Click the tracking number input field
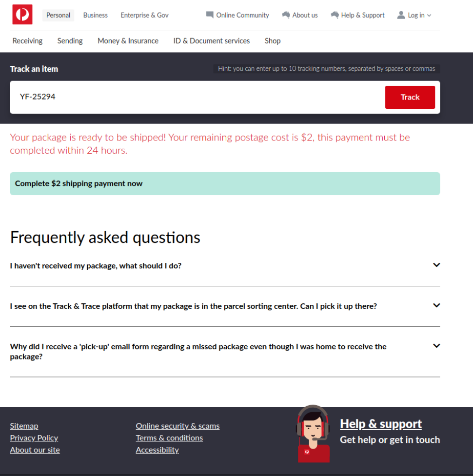The height and width of the screenshot is (476, 473). [x=195, y=97]
